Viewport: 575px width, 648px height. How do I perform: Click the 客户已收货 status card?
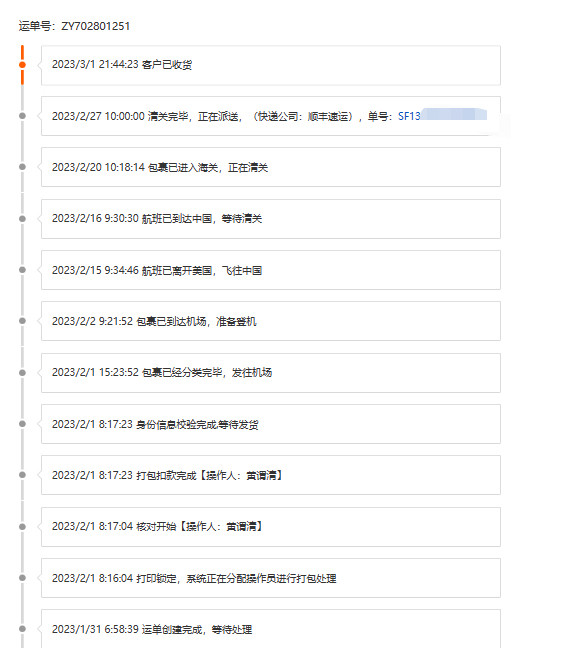[x=271, y=65]
